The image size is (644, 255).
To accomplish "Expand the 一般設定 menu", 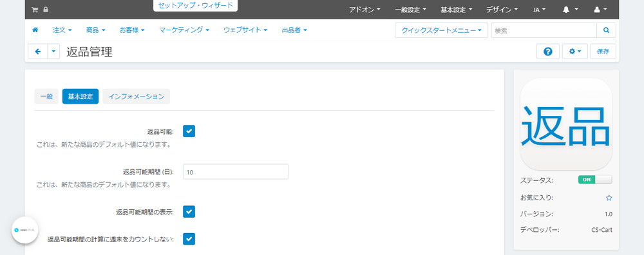I will coord(411,10).
